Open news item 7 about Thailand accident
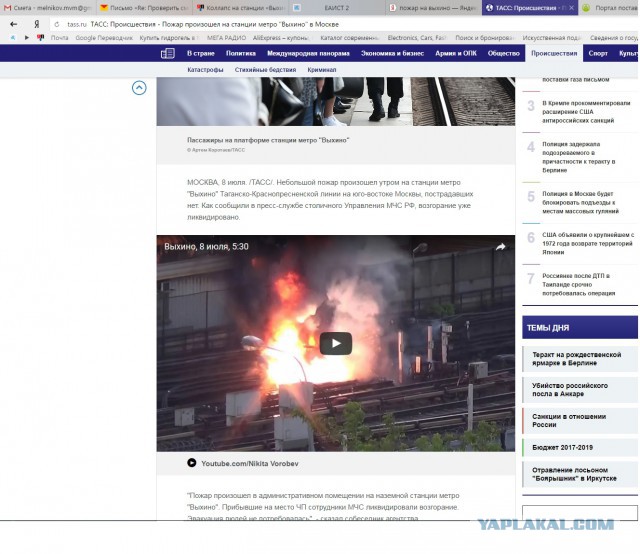Viewport: 640px width, 554px height. (x=578, y=285)
